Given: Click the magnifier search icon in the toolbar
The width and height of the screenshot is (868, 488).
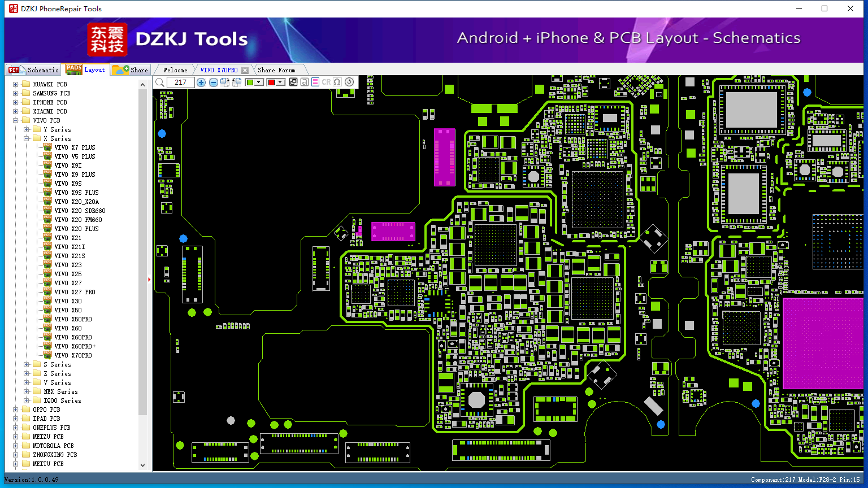Looking at the screenshot, I should (160, 82).
